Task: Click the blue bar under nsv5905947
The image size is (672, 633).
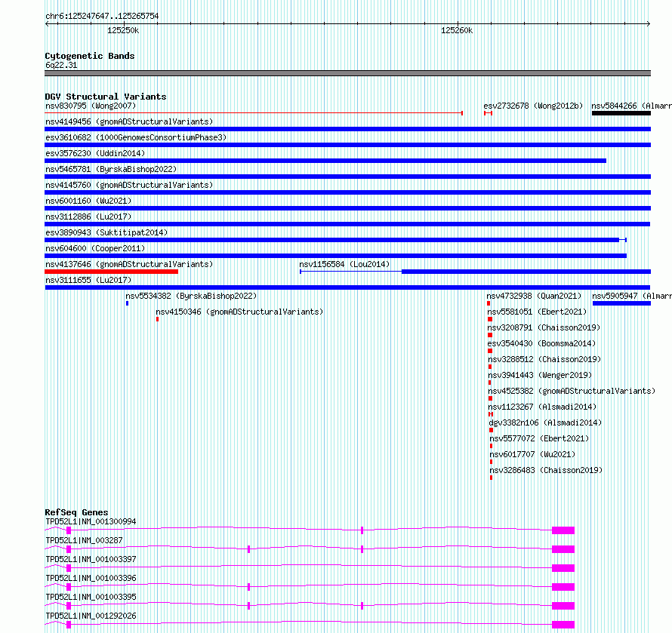Action: [x=622, y=303]
